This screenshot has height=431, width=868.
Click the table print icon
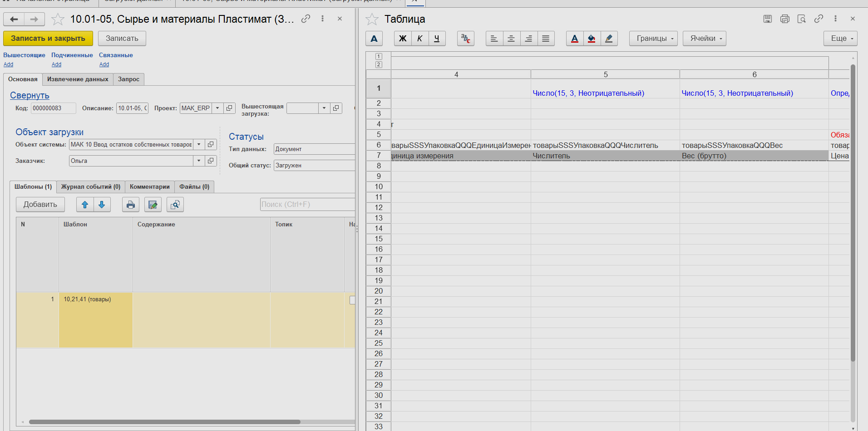pos(784,19)
